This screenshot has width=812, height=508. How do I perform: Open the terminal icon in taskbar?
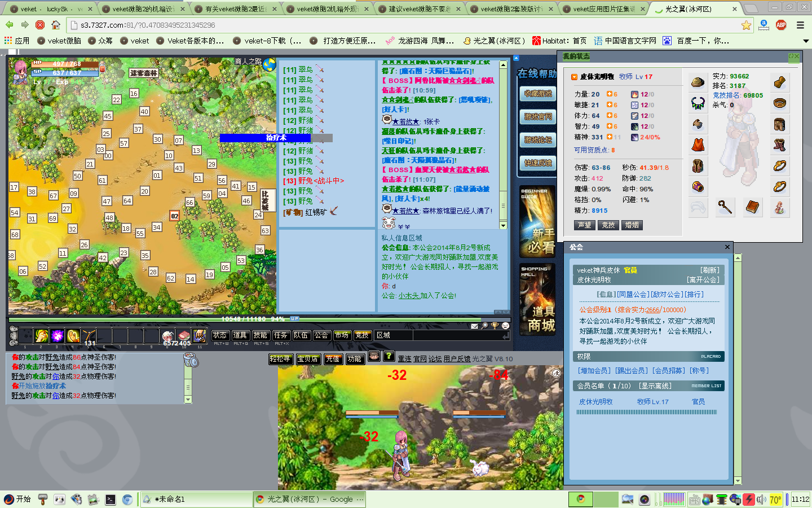pyautogui.click(x=111, y=500)
